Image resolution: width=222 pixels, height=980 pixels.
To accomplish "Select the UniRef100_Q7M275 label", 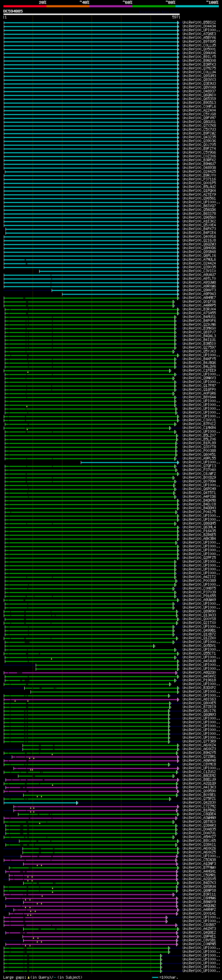I will tap(199, 68).
